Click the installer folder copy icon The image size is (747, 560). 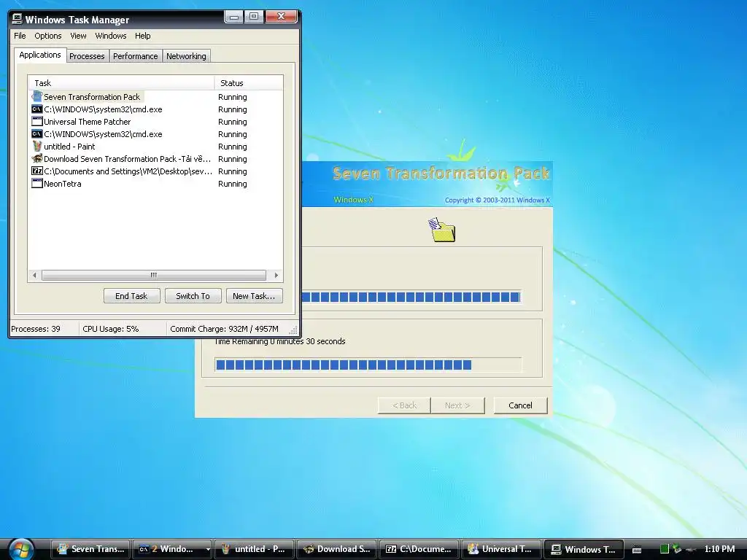[x=441, y=230]
